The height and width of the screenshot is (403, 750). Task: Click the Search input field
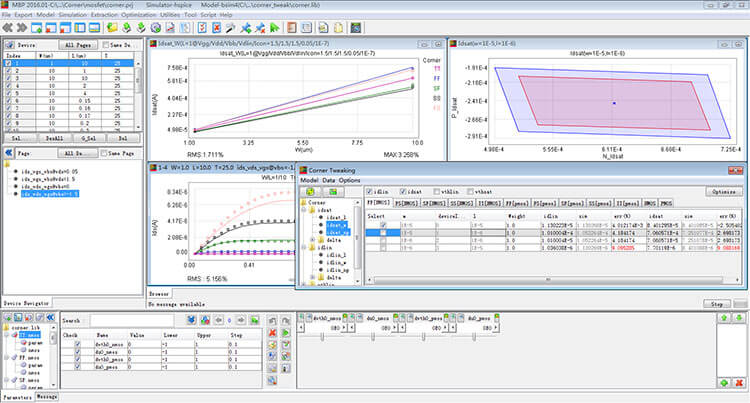pyautogui.click(x=132, y=320)
